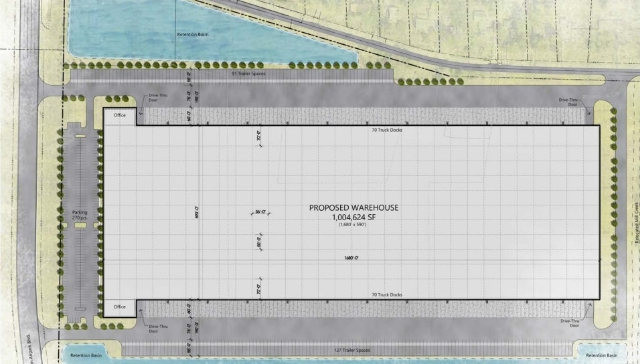
Task: Click the PROPOSED WAREHOUSE title text
Action: point(353,207)
